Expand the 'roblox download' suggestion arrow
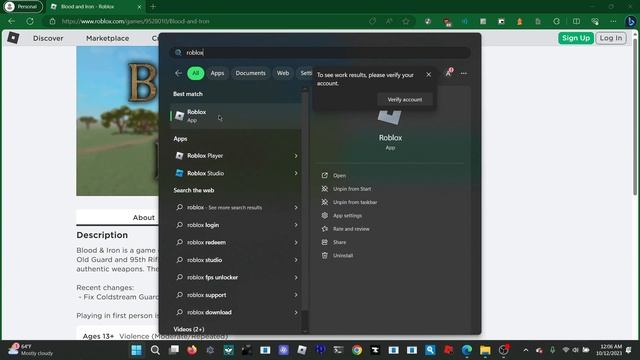This screenshot has height=360, width=640. pos(296,313)
